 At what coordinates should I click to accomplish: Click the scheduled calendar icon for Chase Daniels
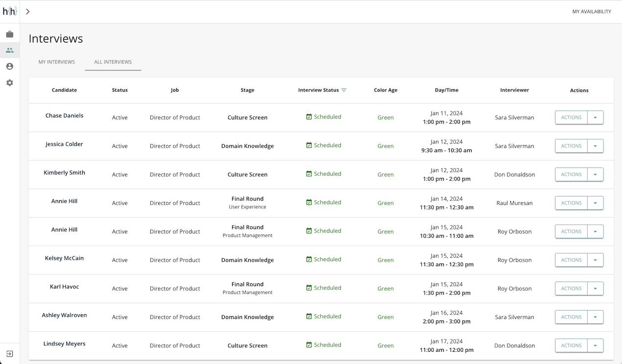pyautogui.click(x=309, y=117)
